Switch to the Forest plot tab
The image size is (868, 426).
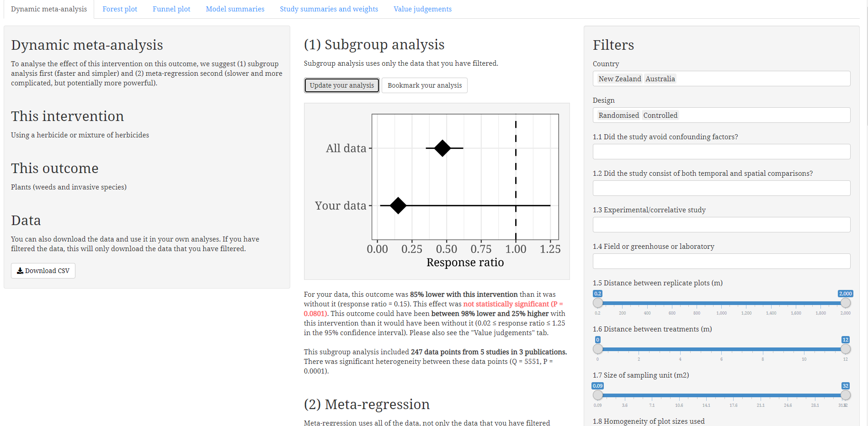[x=120, y=9]
